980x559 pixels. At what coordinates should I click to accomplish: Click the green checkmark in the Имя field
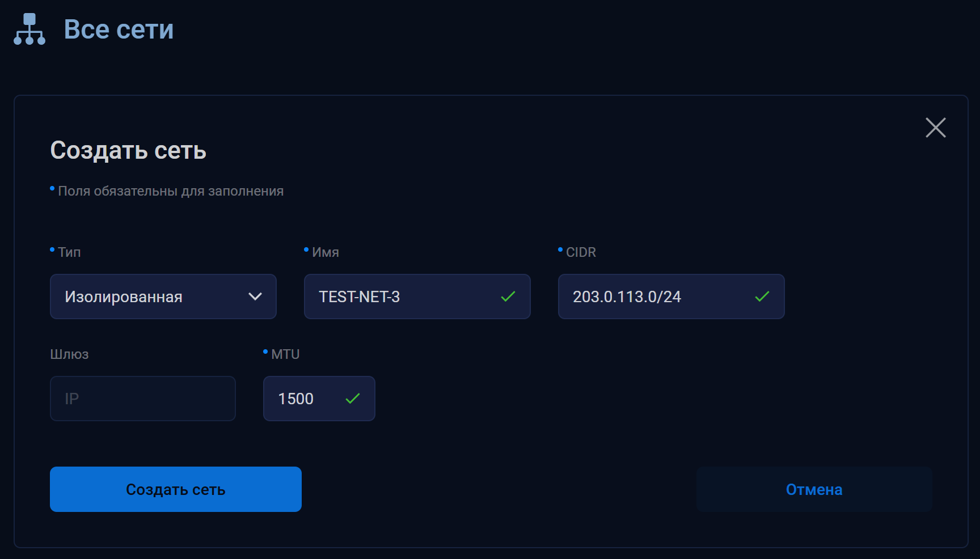point(508,297)
